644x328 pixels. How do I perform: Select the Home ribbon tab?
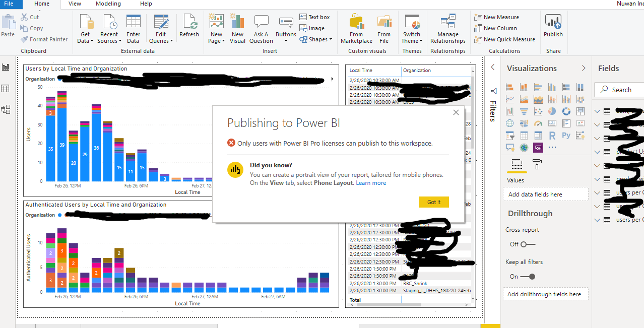coord(42,4)
